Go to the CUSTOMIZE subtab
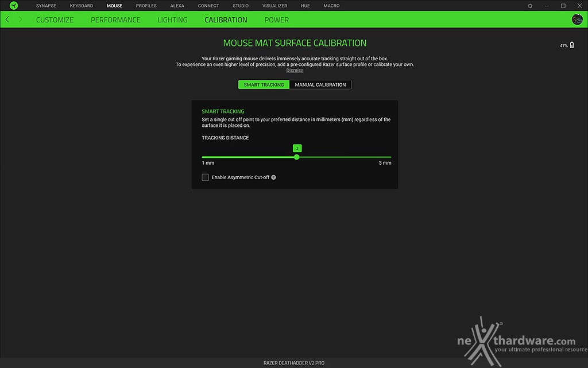 tap(55, 20)
